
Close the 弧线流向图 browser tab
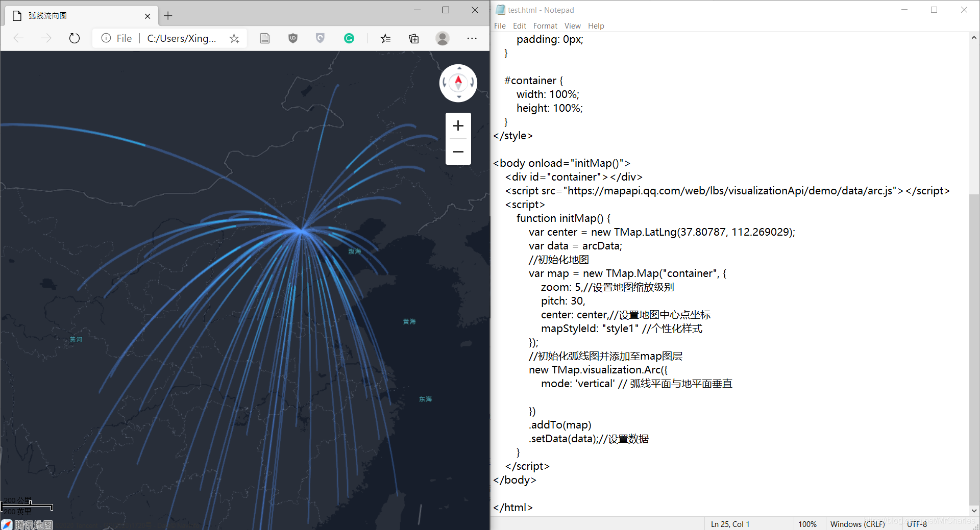click(x=148, y=16)
